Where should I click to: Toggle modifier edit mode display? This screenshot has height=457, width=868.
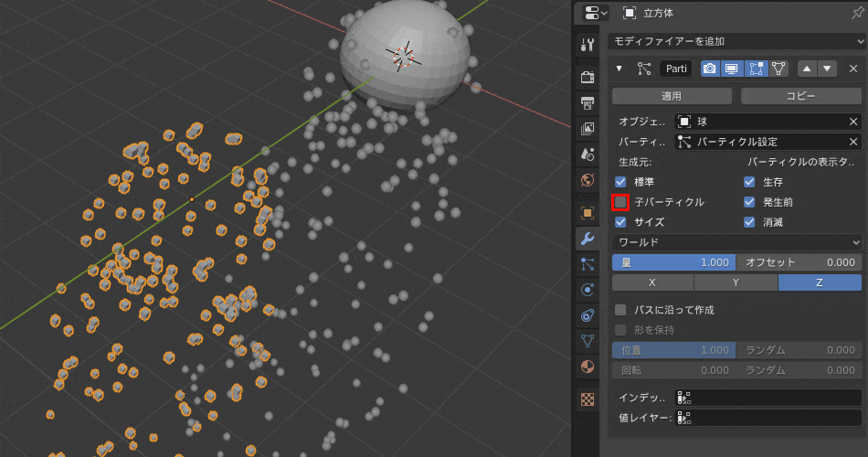point(756,69)
